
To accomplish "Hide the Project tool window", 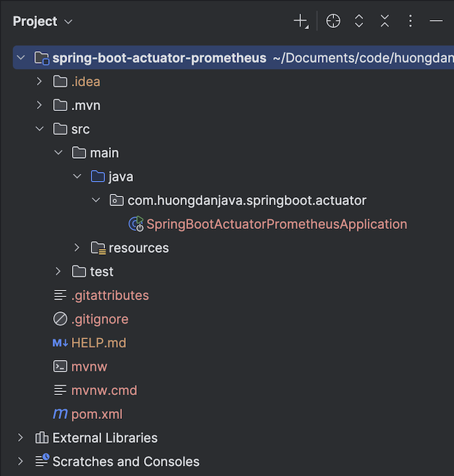I will 436,21.
